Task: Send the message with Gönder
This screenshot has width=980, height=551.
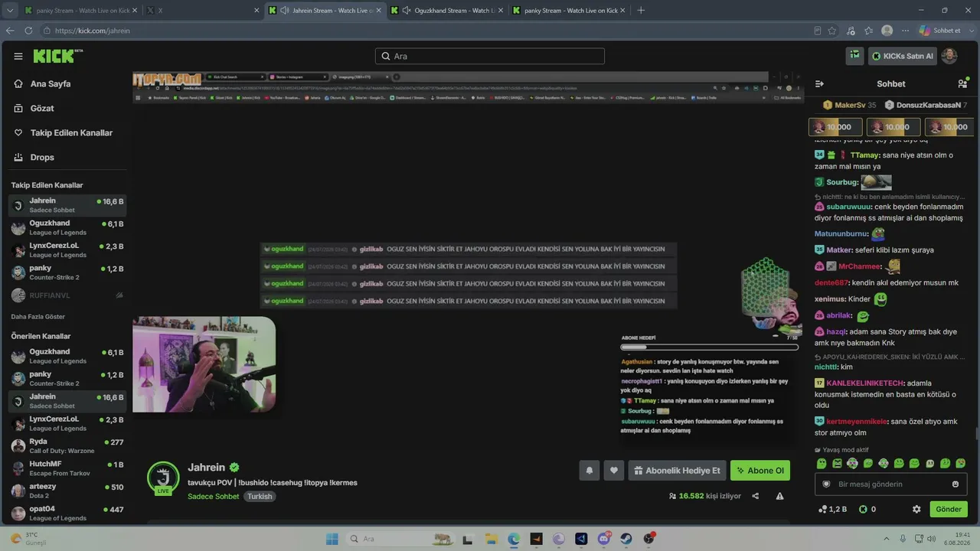Action: (949, 509)
